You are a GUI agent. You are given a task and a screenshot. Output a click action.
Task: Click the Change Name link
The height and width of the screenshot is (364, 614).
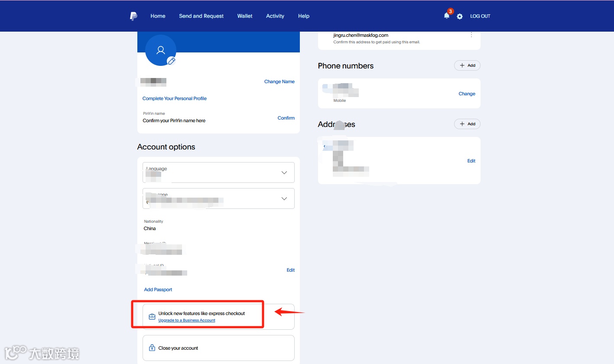coord(279,81)
